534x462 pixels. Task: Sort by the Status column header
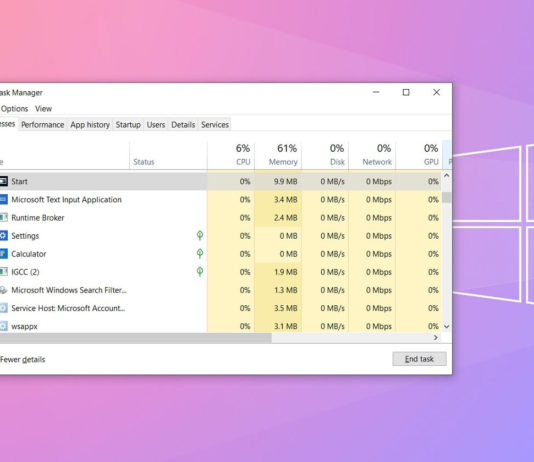[168, 155]
